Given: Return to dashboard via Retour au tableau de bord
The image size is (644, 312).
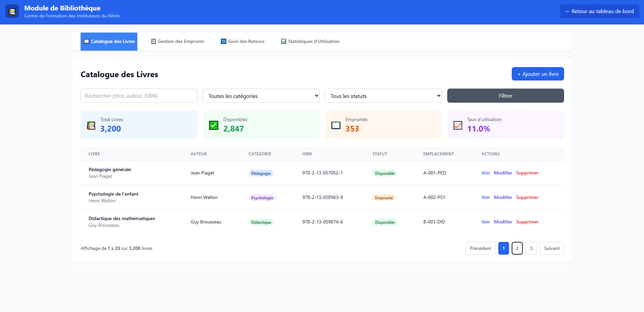Looking at the screenshot, I should (x=599, y=11).
